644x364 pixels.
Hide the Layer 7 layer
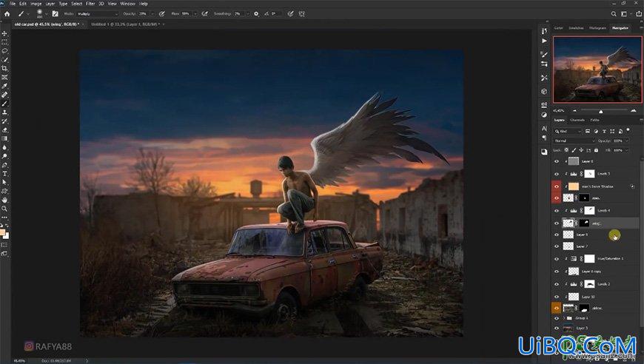[x=557, y=246]
